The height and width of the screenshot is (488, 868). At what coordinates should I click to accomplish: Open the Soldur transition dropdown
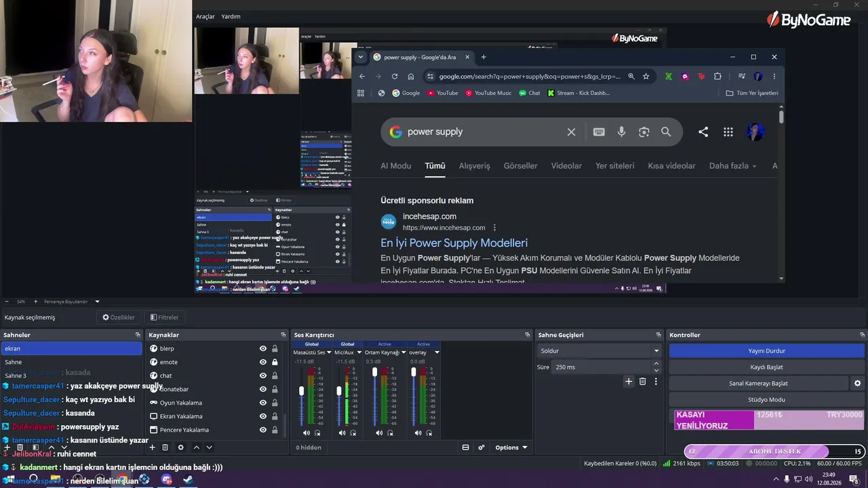tap(599, 351)
